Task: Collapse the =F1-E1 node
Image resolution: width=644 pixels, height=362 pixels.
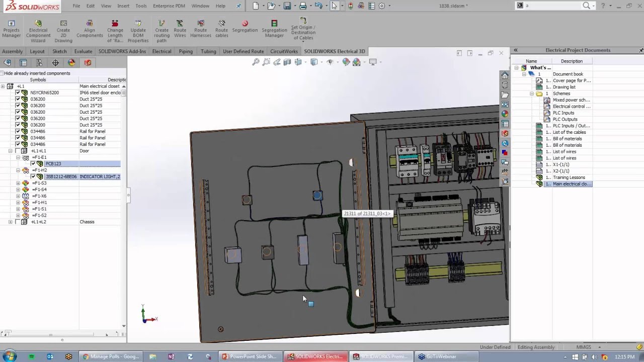Action: [18, 157]
